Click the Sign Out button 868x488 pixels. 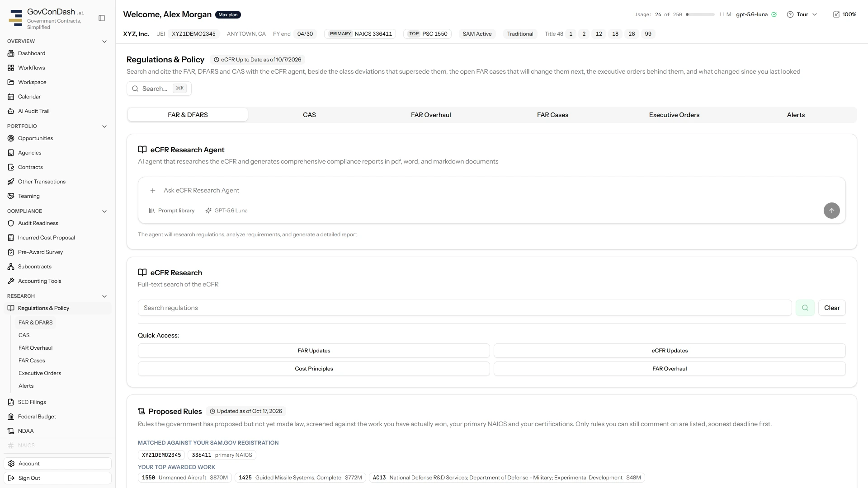coord(57,478)
